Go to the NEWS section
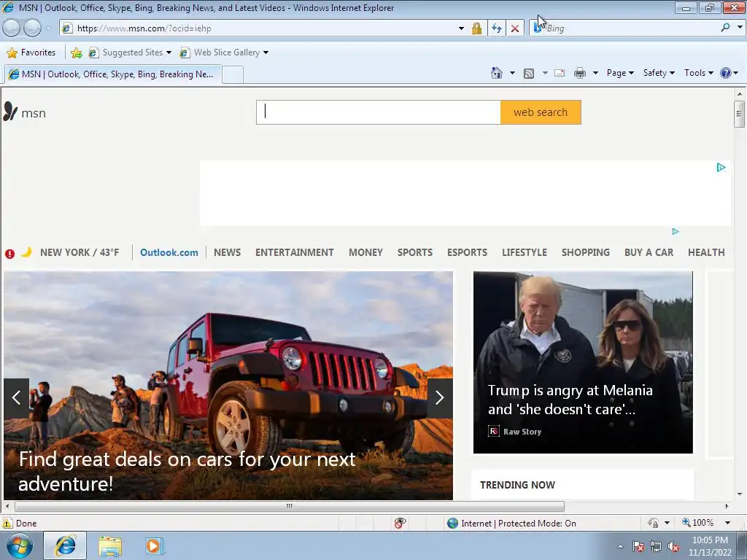 [x=228, y=252]
